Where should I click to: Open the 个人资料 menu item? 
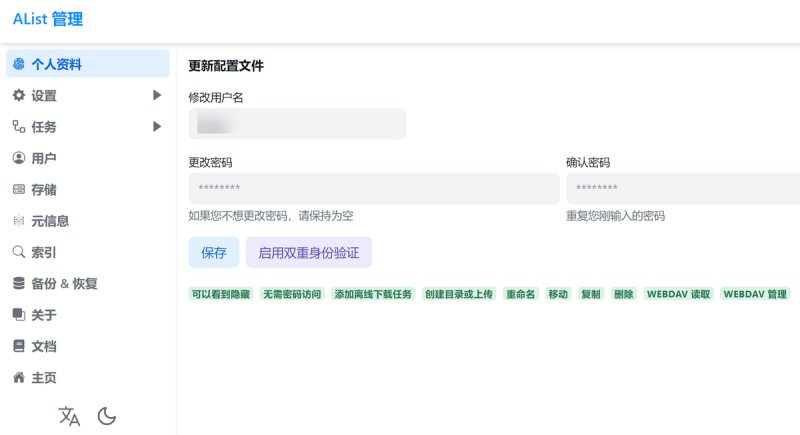[x=88, y=64]
